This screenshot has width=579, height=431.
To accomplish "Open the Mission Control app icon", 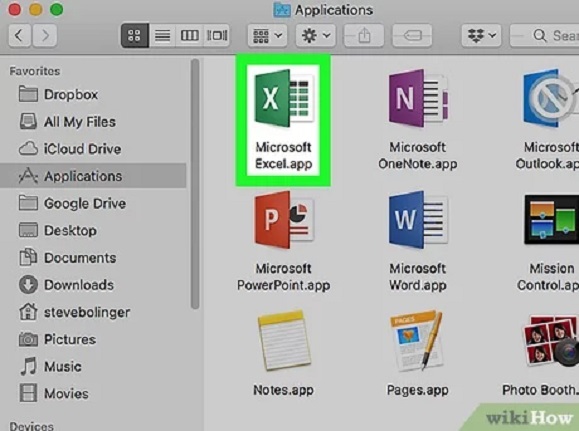I will pos(551,220).
